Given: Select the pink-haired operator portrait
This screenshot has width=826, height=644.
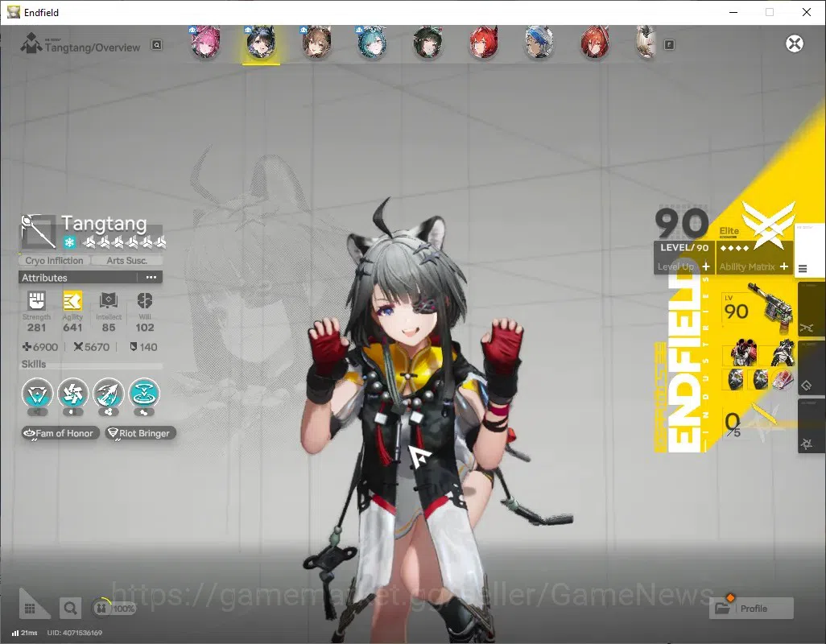Looking at the screenshot, I should coord(205,42).
